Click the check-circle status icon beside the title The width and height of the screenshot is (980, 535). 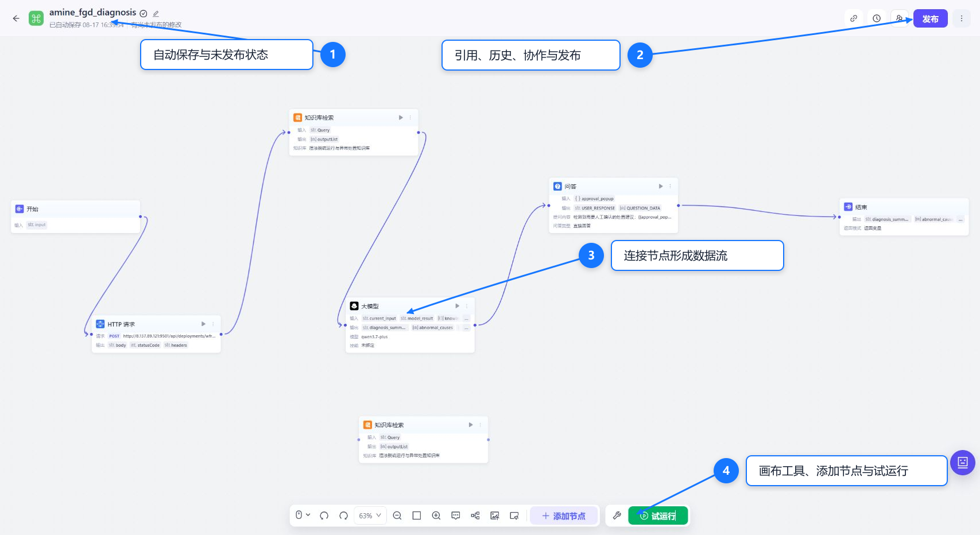click(144, 13)
